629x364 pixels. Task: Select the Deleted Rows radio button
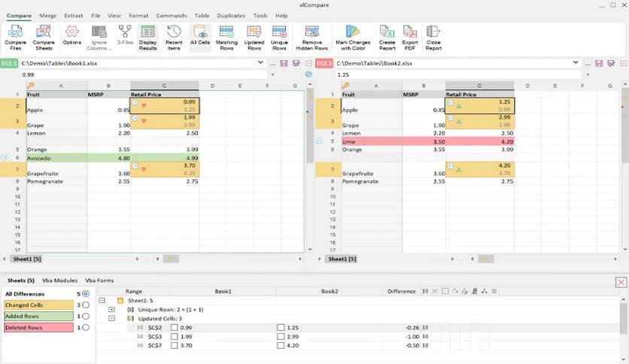86,327
